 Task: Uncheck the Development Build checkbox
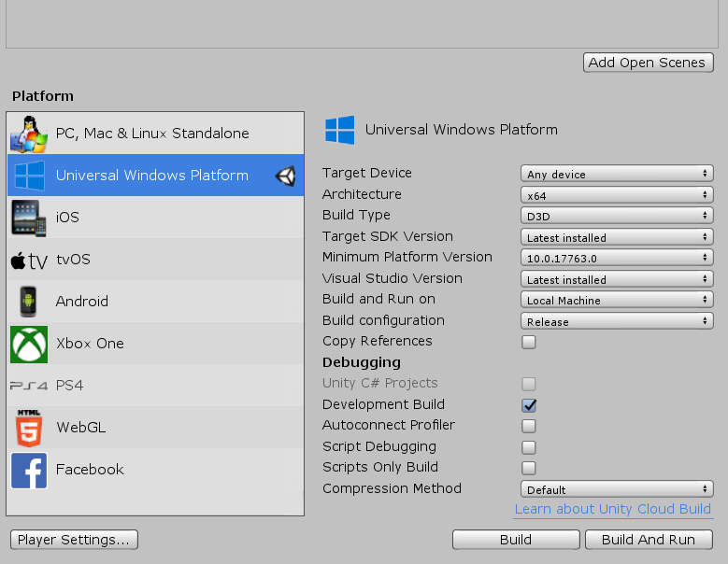[x=529, y=405]
